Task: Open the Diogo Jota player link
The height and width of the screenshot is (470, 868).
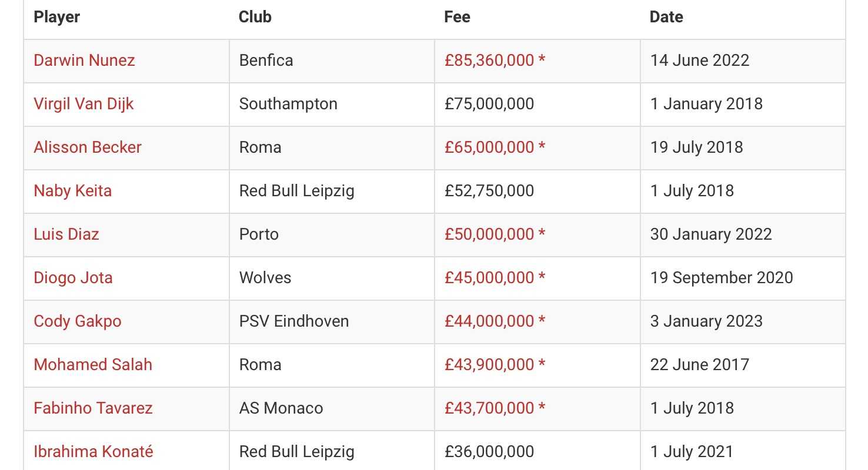Action: (x=73, y=278)
